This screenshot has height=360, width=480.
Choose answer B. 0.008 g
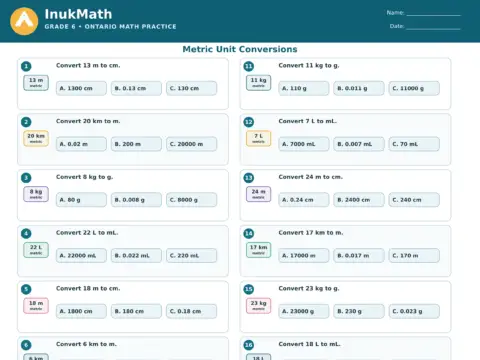coord(136,200)
